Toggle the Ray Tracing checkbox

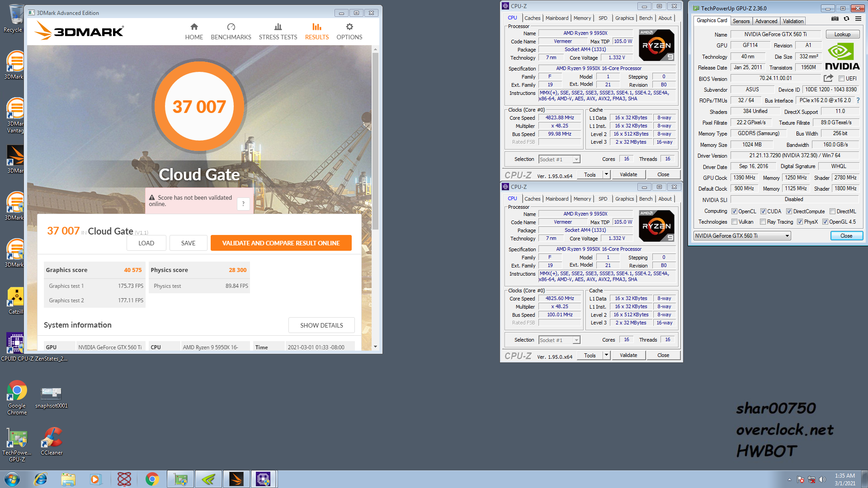pos(763,222)
